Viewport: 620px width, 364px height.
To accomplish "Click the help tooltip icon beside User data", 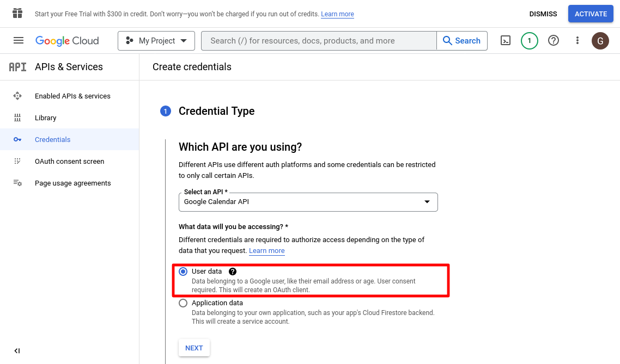I will click(x=233, y=272).
